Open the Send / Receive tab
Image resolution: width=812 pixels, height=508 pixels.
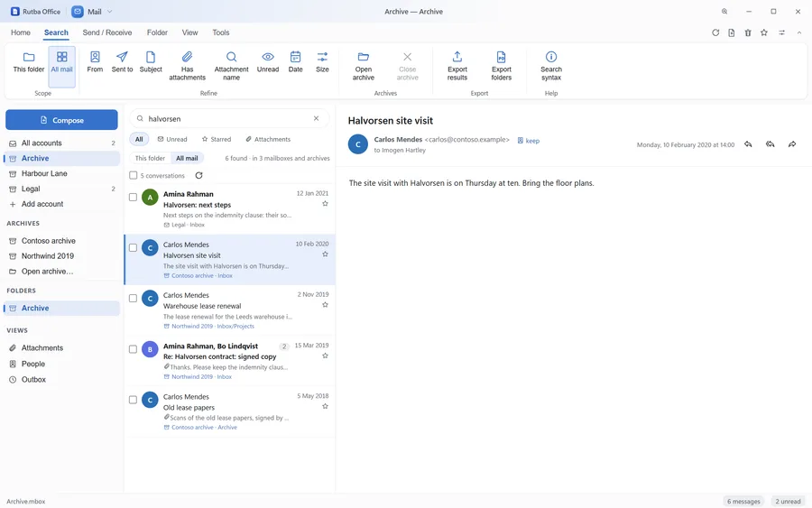[107, 32]
